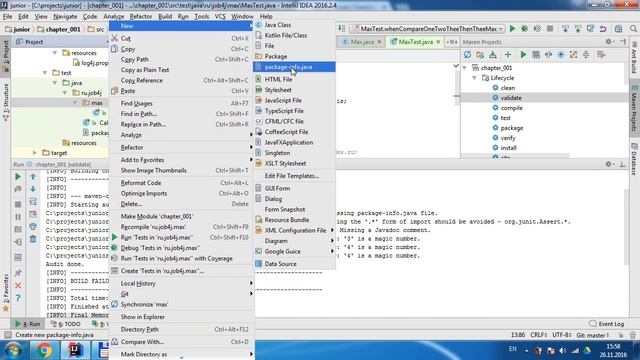The image size is (640, 360).
Task: Toggle offline mode in Maven toolbar
Action: click(x=548, y=55)
